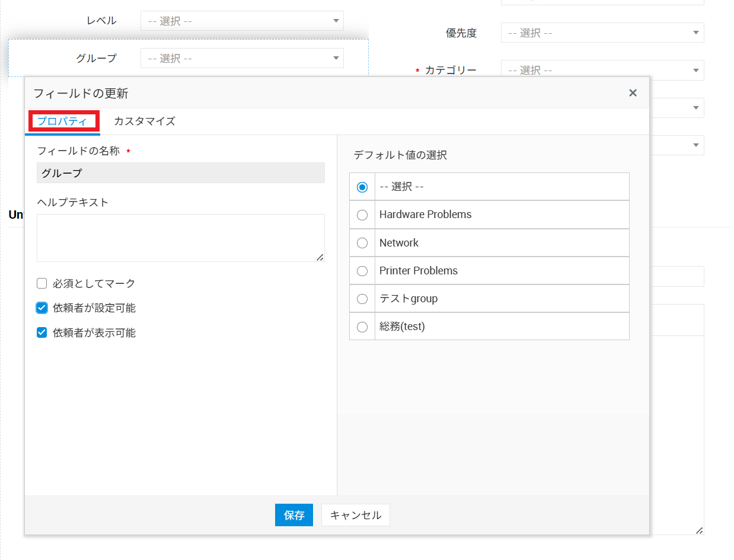Image resolution: width=734 pixels, height=560 pixels.
Task: Enable the 必須としてマーク checkbox
Action: [x=42, y=283]
